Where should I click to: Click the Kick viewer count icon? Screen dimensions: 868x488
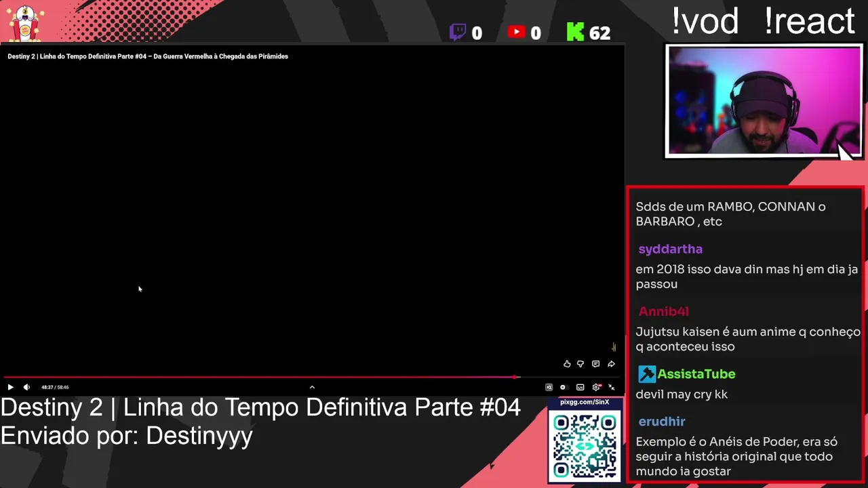(x=575, y=32)
